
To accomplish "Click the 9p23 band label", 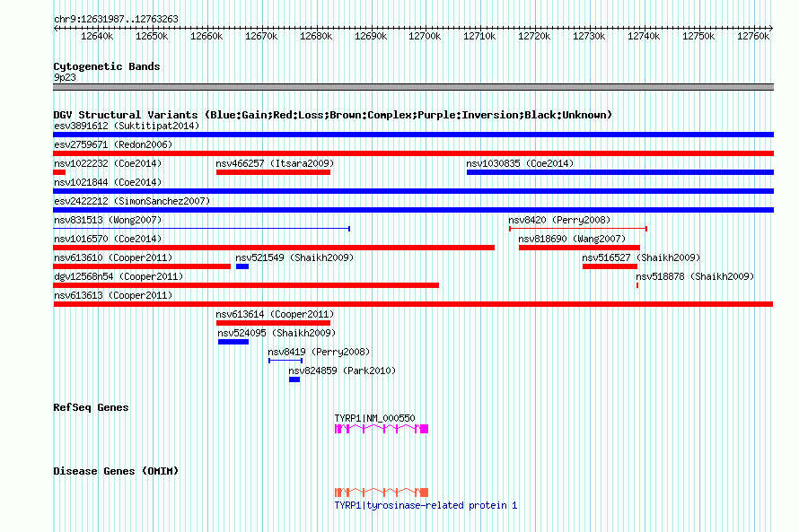I will [65, 77].
